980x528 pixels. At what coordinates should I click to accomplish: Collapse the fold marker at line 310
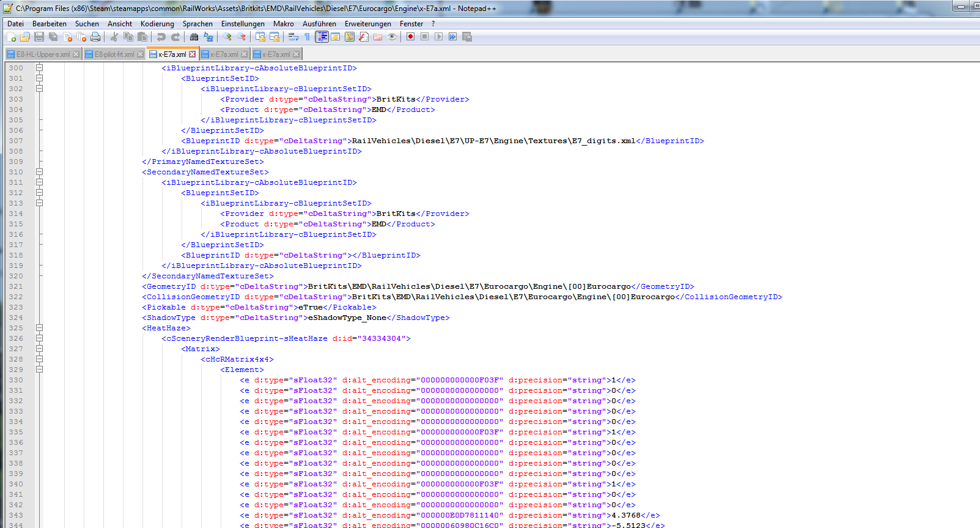pos(39,172)
